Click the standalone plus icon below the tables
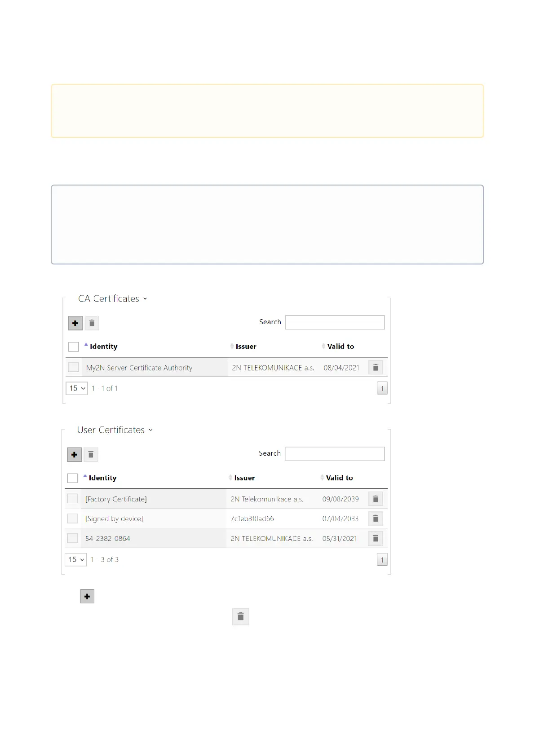 [x=87, y=597]
